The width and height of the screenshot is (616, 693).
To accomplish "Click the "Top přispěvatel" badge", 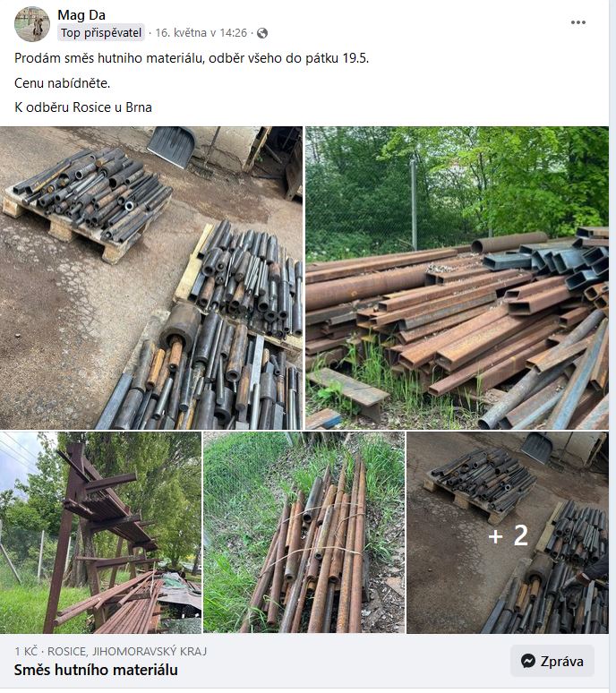I will (x=101, y=33).
